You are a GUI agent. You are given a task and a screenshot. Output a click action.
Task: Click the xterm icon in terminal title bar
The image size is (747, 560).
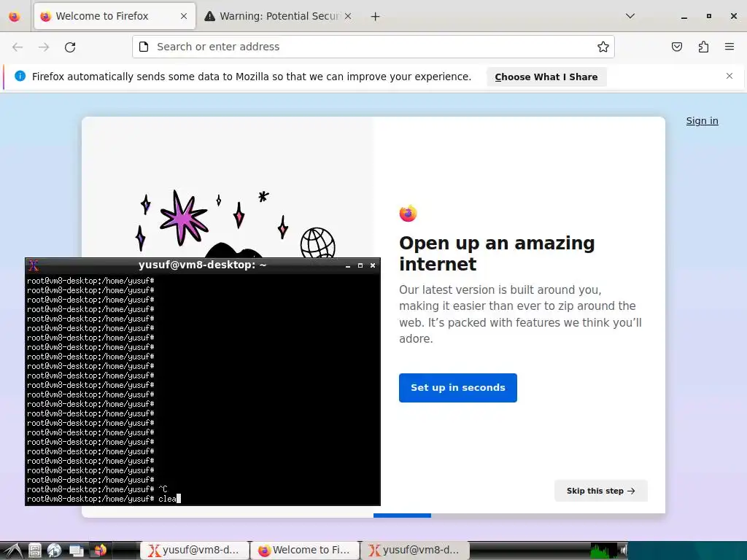coord(34,265)
